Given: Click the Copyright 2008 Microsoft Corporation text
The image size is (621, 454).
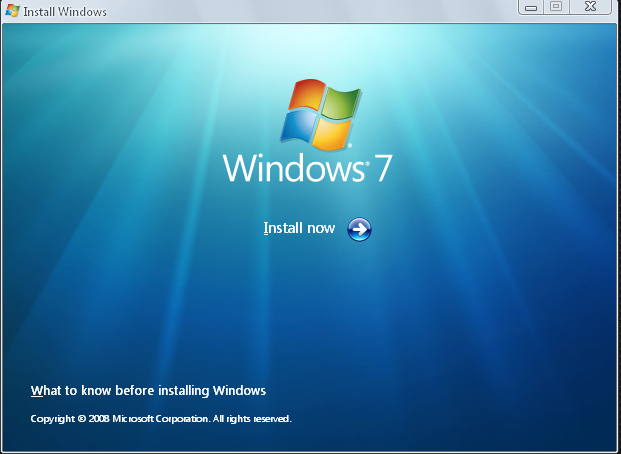Looking at the screenshot, I should click(161, 419).
